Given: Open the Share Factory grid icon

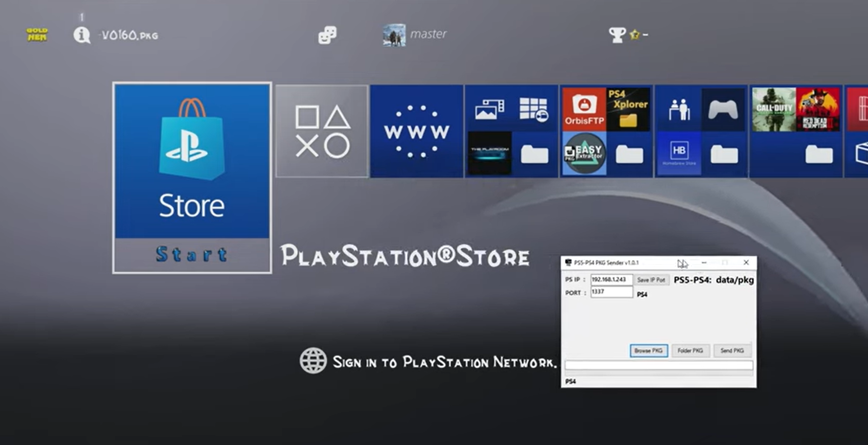Looking at the screenshot, I should [x=534, y=109].
